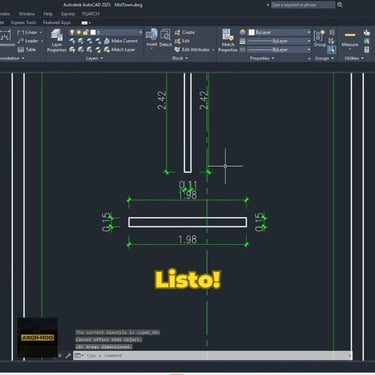Viewport: 375px width, 375px height.
Task: Toggle the layer lightbulb on/off icon
Action: click(72, 32)
